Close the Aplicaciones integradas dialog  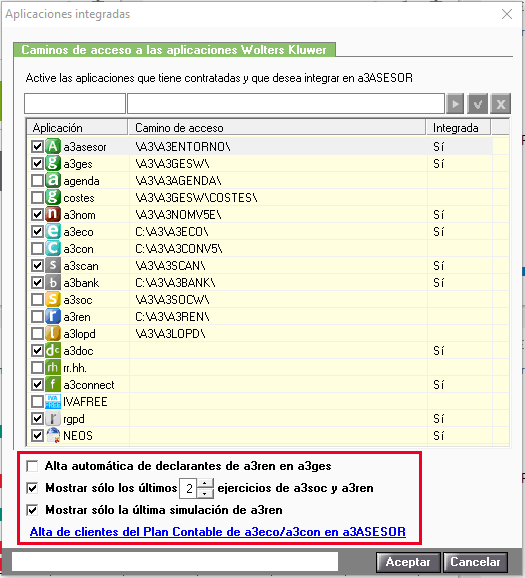click(507, 14)
